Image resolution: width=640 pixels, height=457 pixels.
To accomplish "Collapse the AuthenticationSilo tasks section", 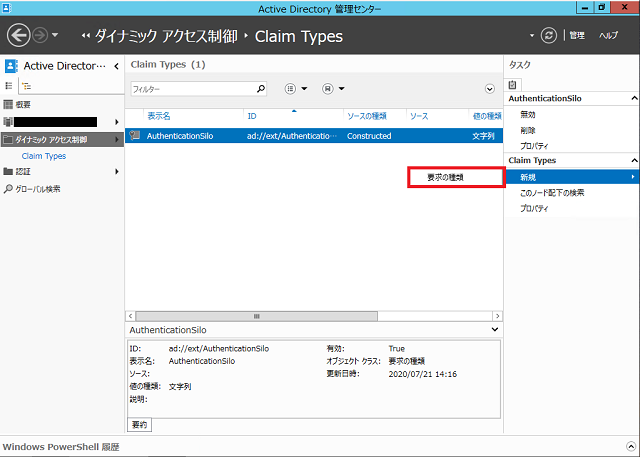I will pos(632,99).
